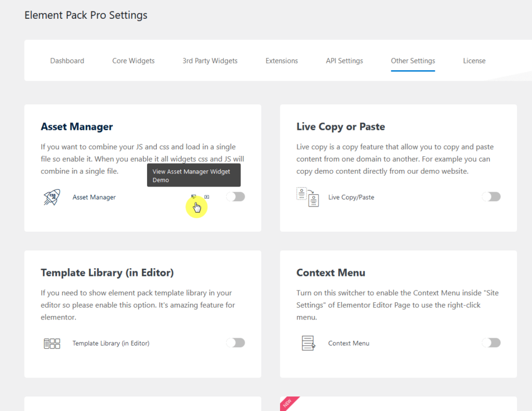Click the Asset Manager rocket icon

pos(52,197)
